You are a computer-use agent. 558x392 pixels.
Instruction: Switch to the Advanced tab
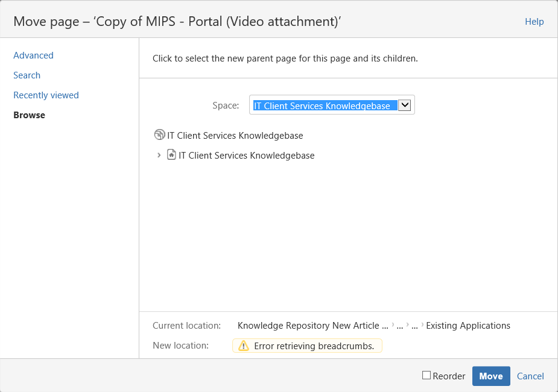point(33,55)
